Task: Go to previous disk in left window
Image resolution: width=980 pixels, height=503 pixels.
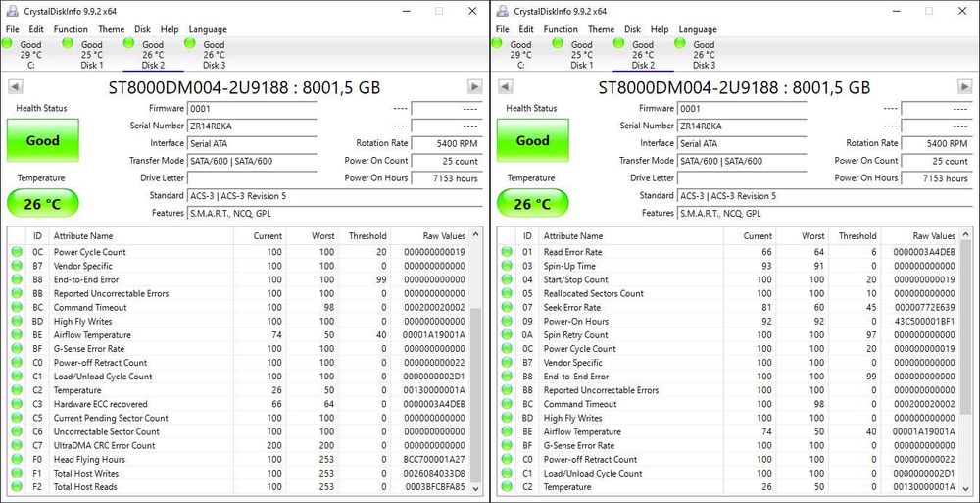Action: click(x=16, y=87)
